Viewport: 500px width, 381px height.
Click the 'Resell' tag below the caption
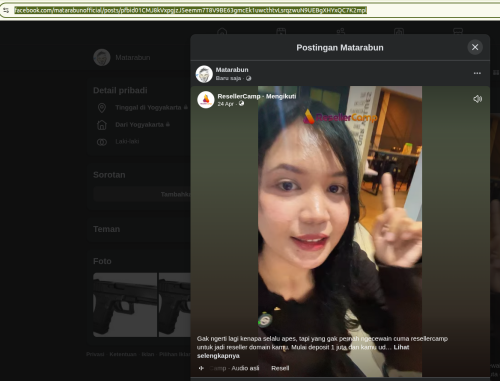click(x=280, y=368)
